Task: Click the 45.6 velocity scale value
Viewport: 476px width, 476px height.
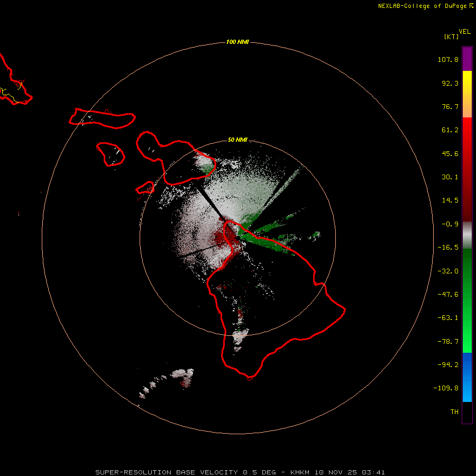Action: (450, 153)
